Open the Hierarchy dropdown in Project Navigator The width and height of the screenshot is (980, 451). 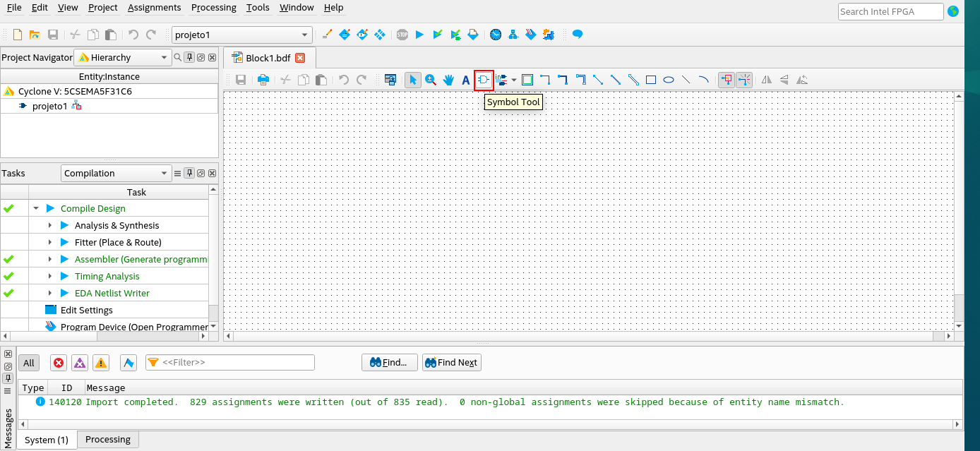pyautogui.click(x=123, y=57)
